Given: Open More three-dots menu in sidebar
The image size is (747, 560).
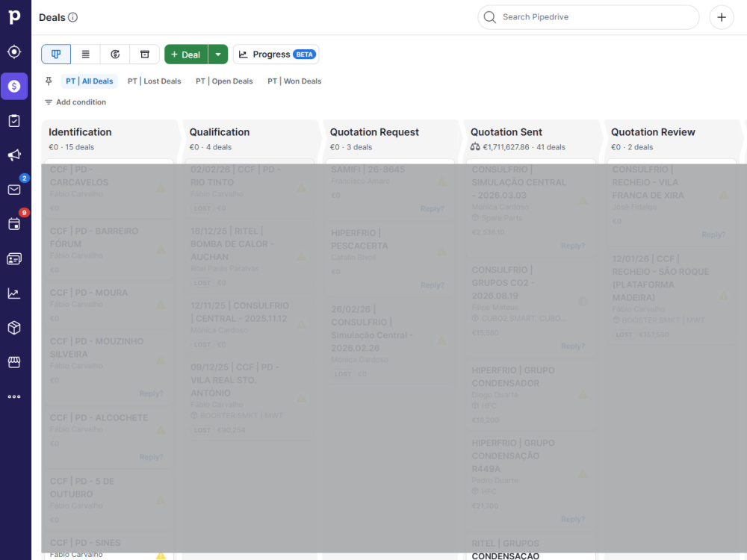Looking at the screenshot, I should point(14,396).
